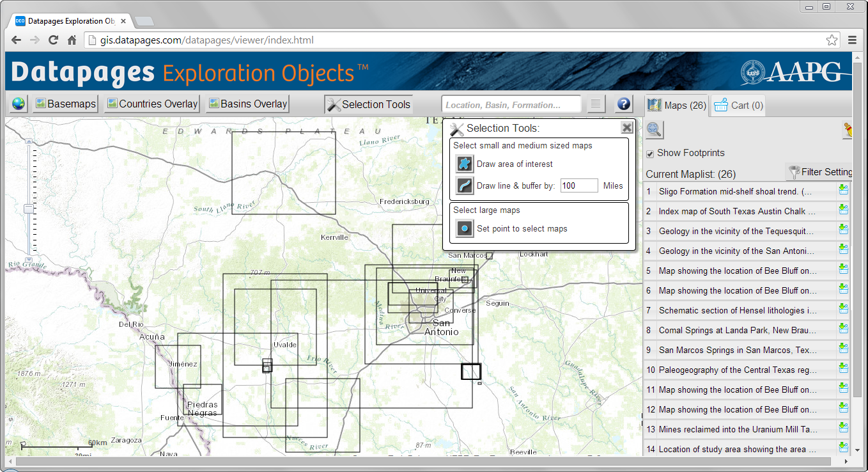The image size is (868, 472).
Task: Go to browser home page
Action: 72,40
